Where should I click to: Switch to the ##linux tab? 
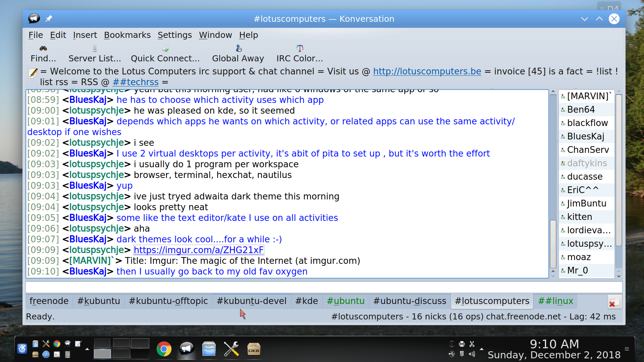point(555,301)
